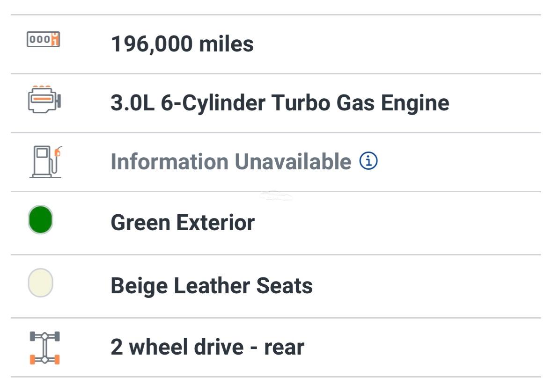The width and height of the screenshot is (552, 392).
Task: Click the word miles
Action: pyautogui.click(x=226, y=44)
